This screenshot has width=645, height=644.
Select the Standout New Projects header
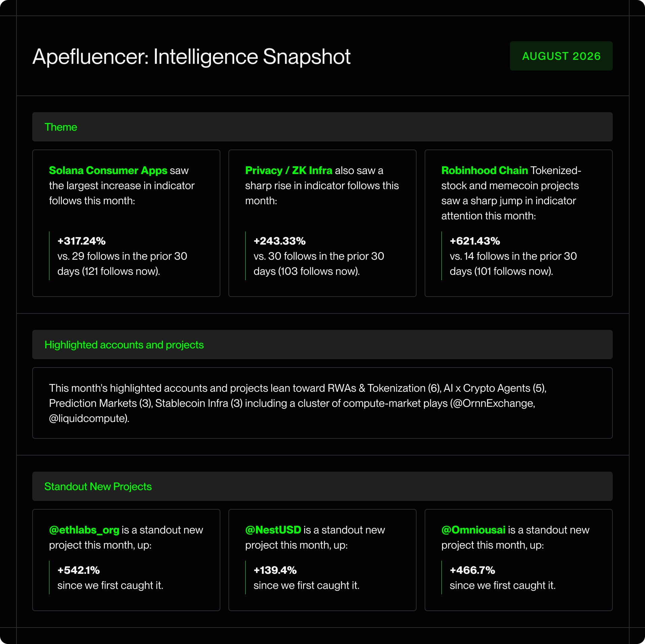(x=322, y=486)
